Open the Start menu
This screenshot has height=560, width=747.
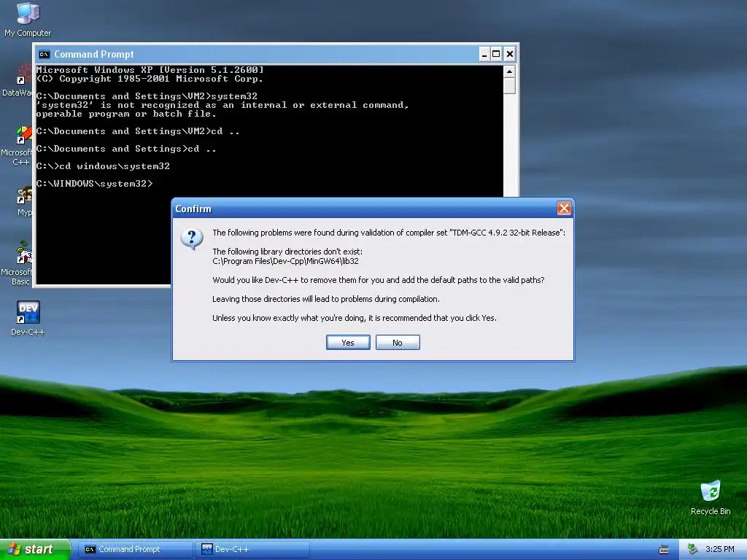point(35,549)
